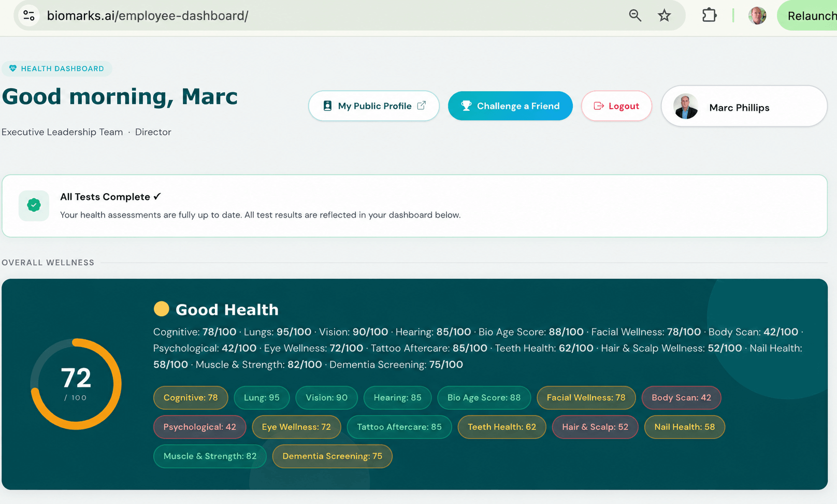Click the trophy icon on Challenge a Friend
837x504 pixels.
pyautogui.click(x=466, y=106)
